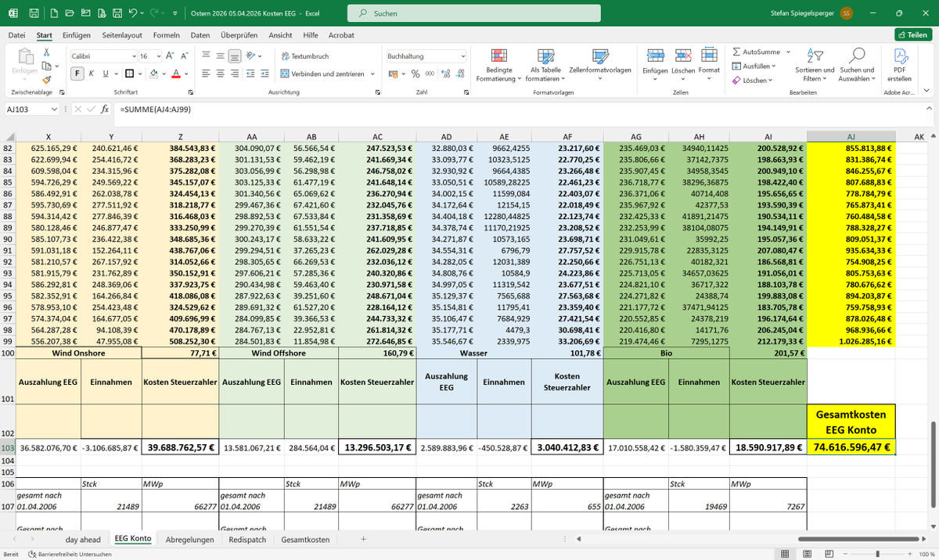The width and height of the screenshot is (939, 560).
Task: Click the cell borders icon
Action: point(128,74)
